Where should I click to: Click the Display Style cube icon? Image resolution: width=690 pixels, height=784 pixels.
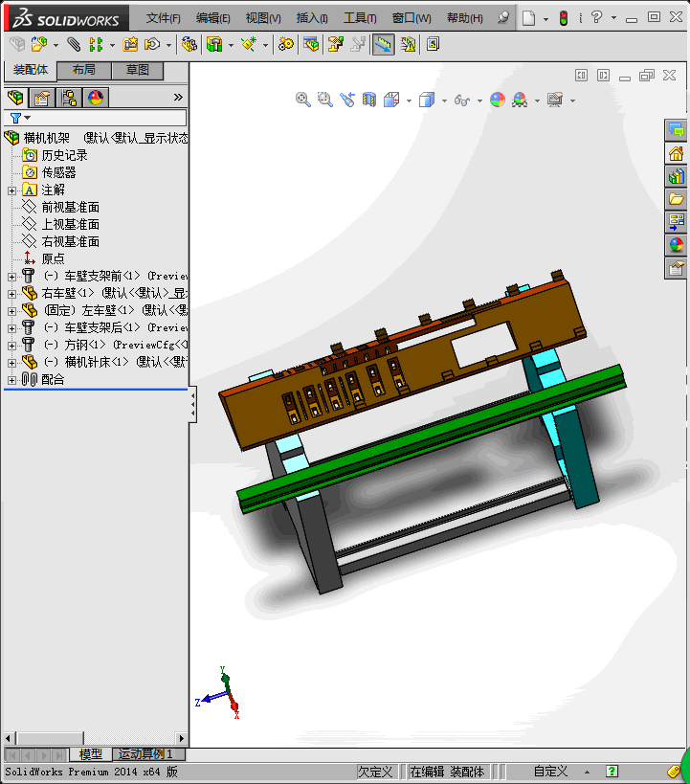pyautogui.click(x=427, y=100)
